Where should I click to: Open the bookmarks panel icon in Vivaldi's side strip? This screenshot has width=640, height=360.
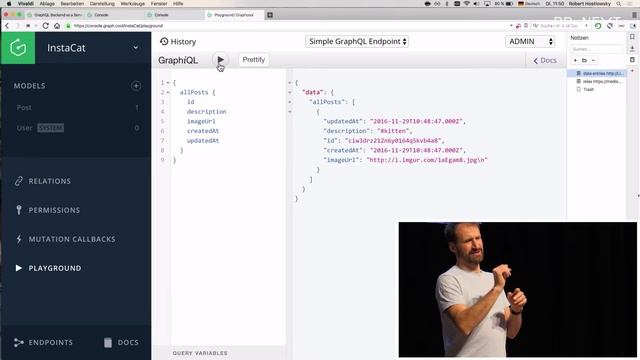[x=632, y=37]
